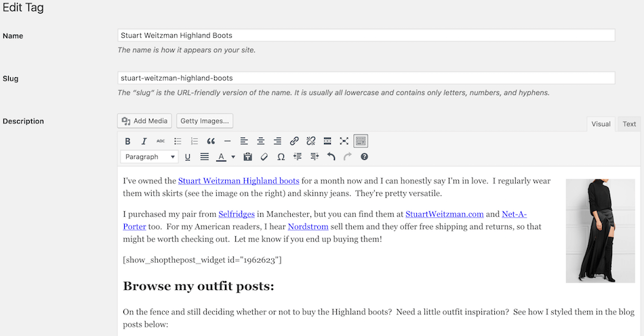
Task: Align text center
Action: [261, 141]
